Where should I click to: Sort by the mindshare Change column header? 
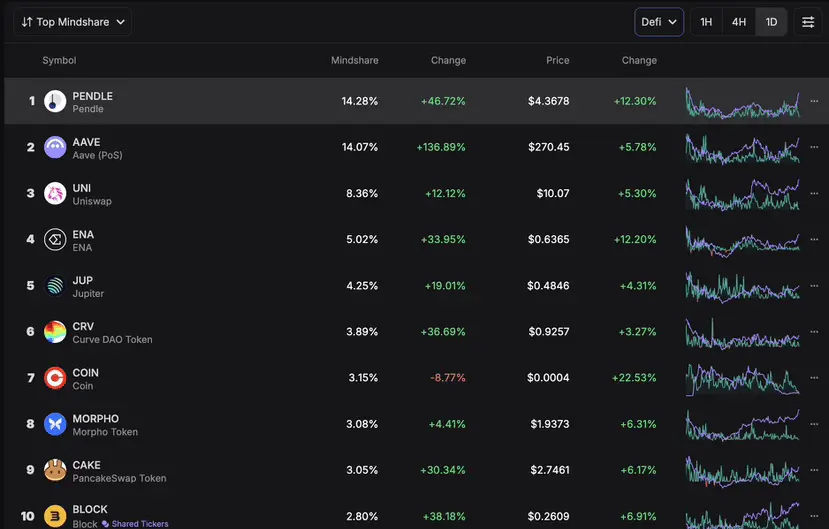click(x=448, y=60)
